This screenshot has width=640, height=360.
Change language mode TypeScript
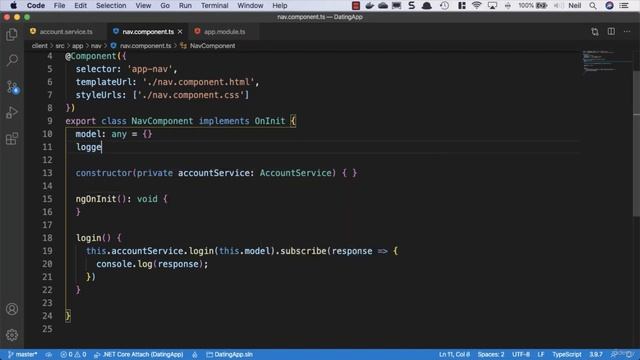pyautogui.click(x=567, y=354)
